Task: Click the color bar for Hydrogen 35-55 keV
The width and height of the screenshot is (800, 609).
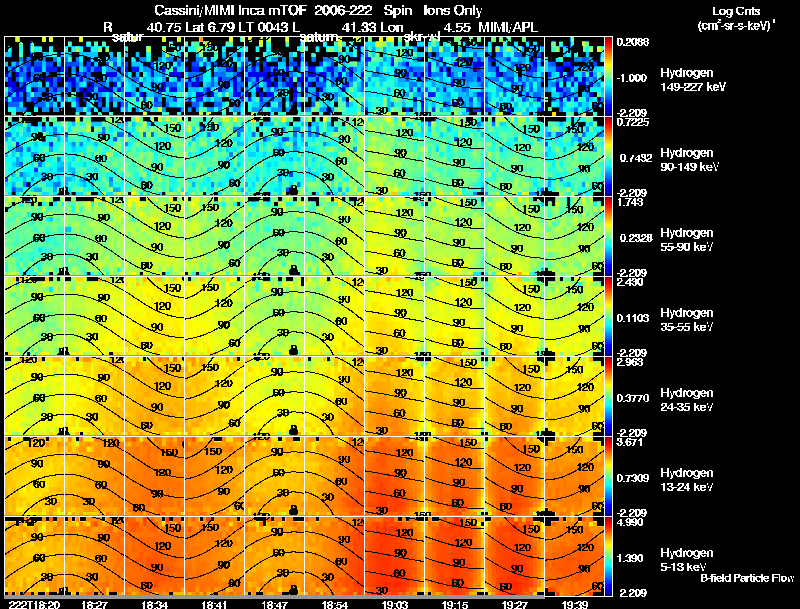Action: [x=608, y=316]
